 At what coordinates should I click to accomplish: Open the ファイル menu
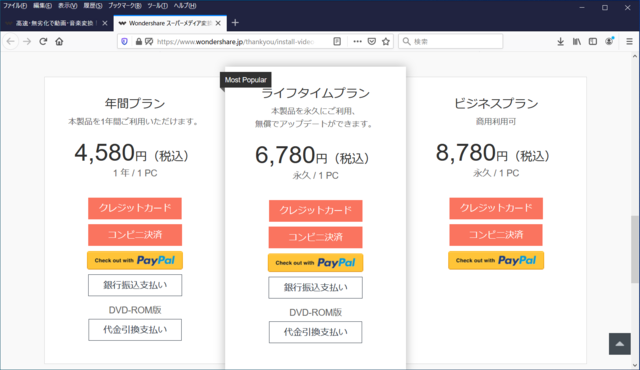[15, 6]
